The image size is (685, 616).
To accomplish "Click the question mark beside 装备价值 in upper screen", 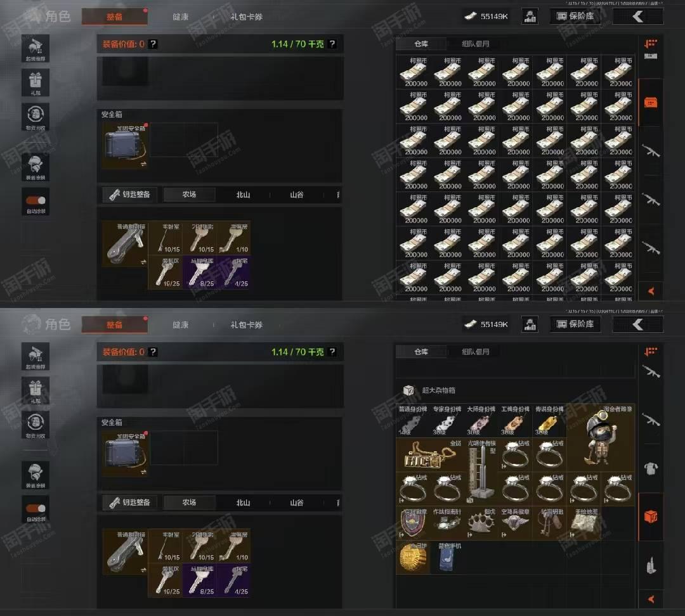I will pos(153,44).
